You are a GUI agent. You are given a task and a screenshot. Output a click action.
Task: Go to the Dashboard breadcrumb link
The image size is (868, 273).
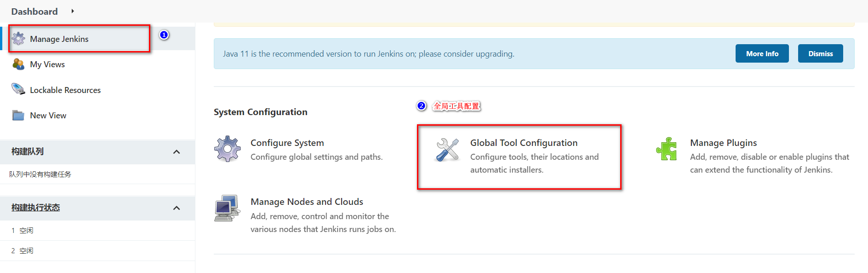pyautogui.click(x=34, y=12)
